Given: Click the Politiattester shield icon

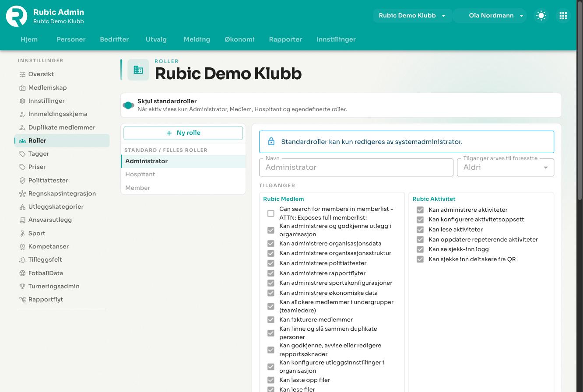Looking at the screenshot, I should click(x=22, y=181).
